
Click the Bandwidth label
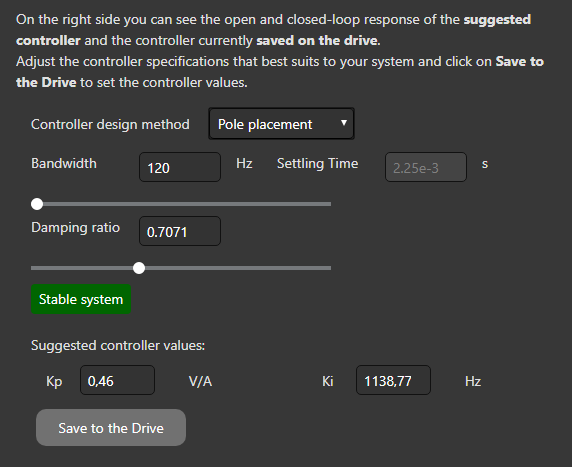(x=64, y=163)
